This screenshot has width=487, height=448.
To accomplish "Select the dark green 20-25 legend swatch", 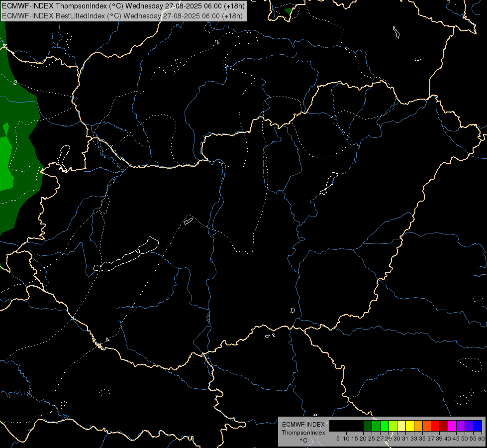I will [368, 426].
